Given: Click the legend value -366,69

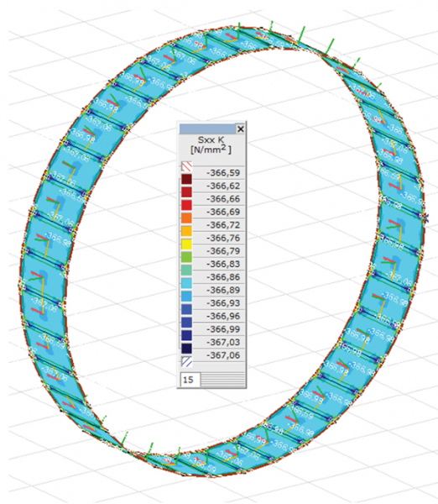Looking at the screenshot, I should 223,213.
